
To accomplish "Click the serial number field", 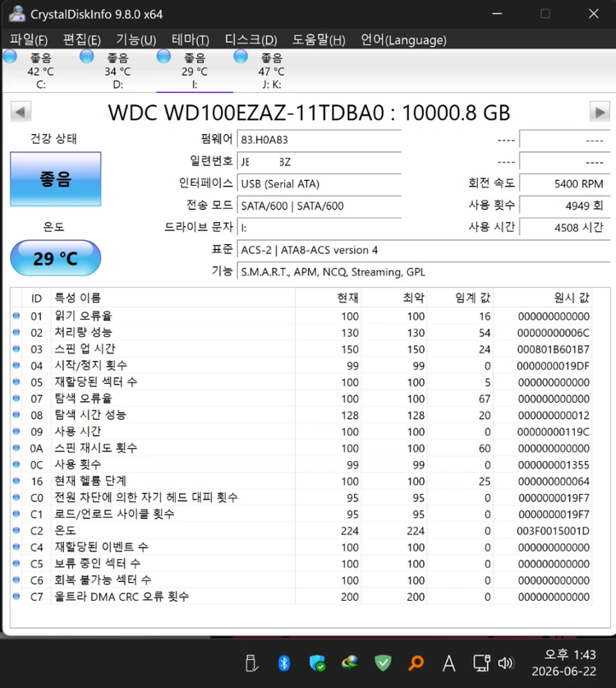I will pos(319,161).
